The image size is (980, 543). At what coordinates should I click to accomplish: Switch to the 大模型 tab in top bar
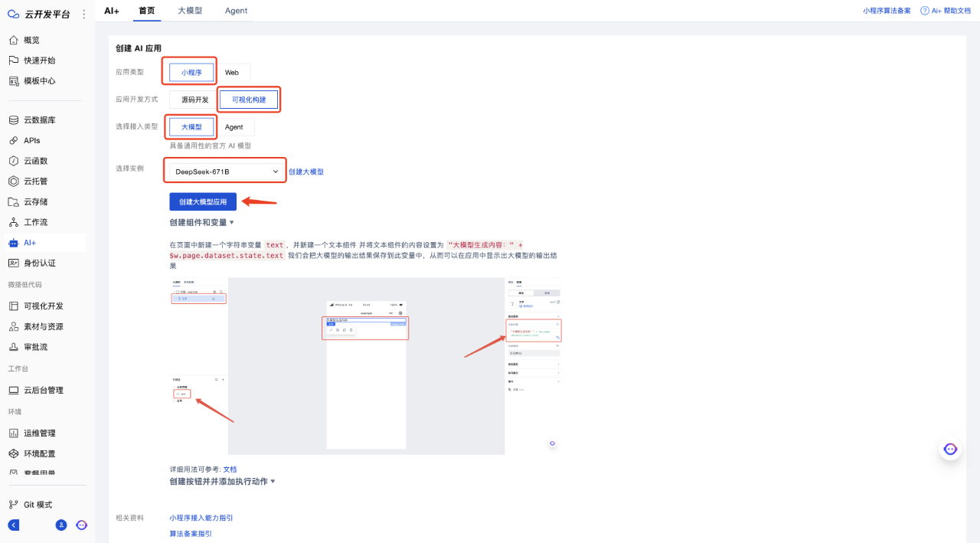[x=190, y=11]
